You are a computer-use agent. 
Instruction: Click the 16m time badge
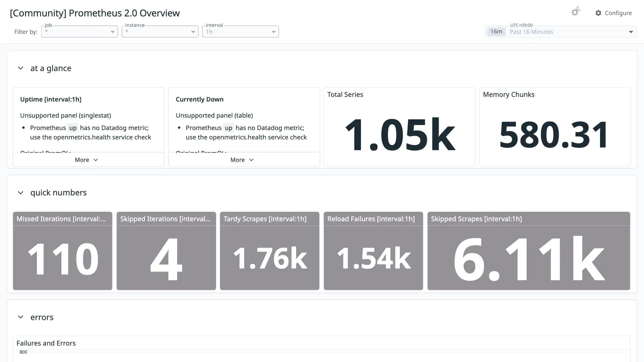click(x=496, y=32)
